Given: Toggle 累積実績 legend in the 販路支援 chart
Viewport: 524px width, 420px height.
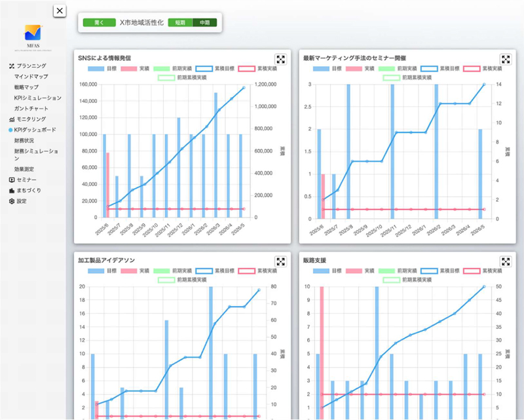Looking at the screenshot, I should pos(483,271).
